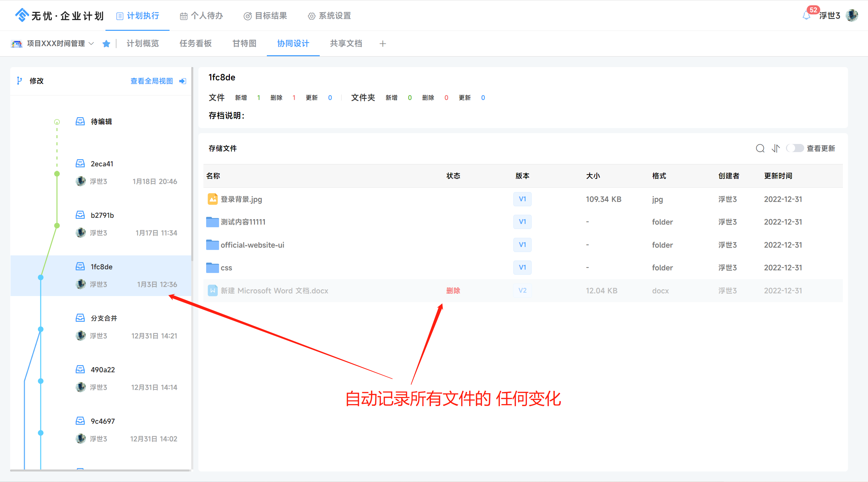Switch to the 甘特图 tab
The image size is (868, 482).
click(244, 44)
